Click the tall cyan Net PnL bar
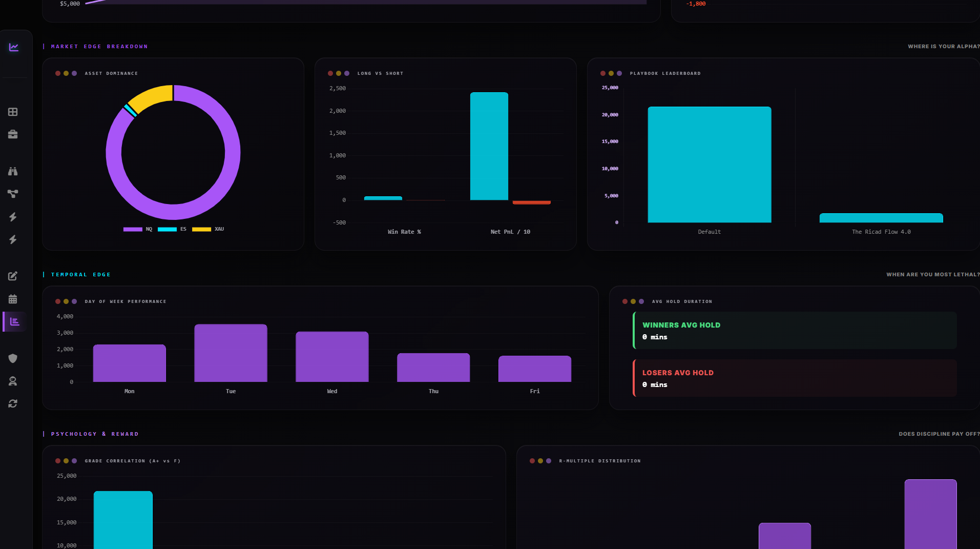Image resolution: width=980 pixels, height=549 pixels. (x=489, y=146)
